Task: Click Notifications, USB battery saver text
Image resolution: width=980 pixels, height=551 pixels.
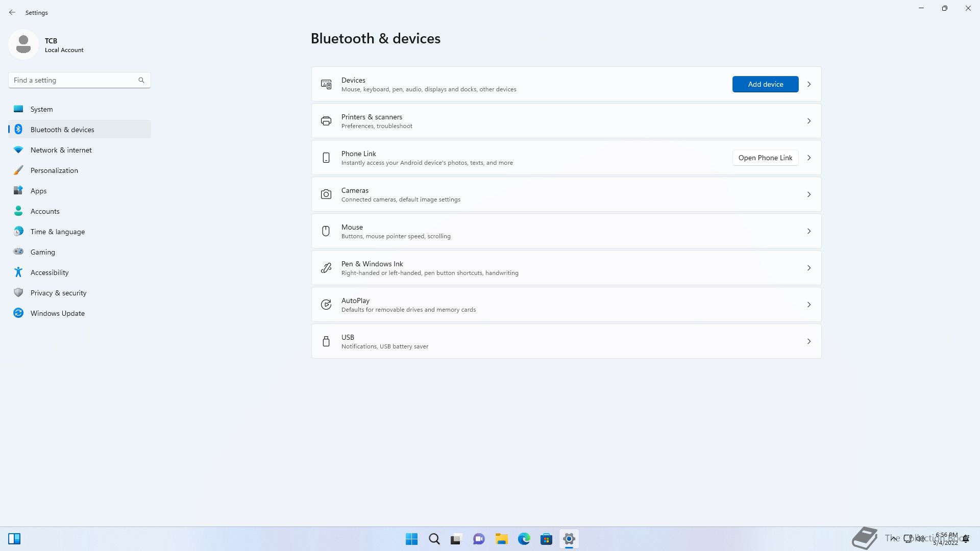Action: coord(385,346)
